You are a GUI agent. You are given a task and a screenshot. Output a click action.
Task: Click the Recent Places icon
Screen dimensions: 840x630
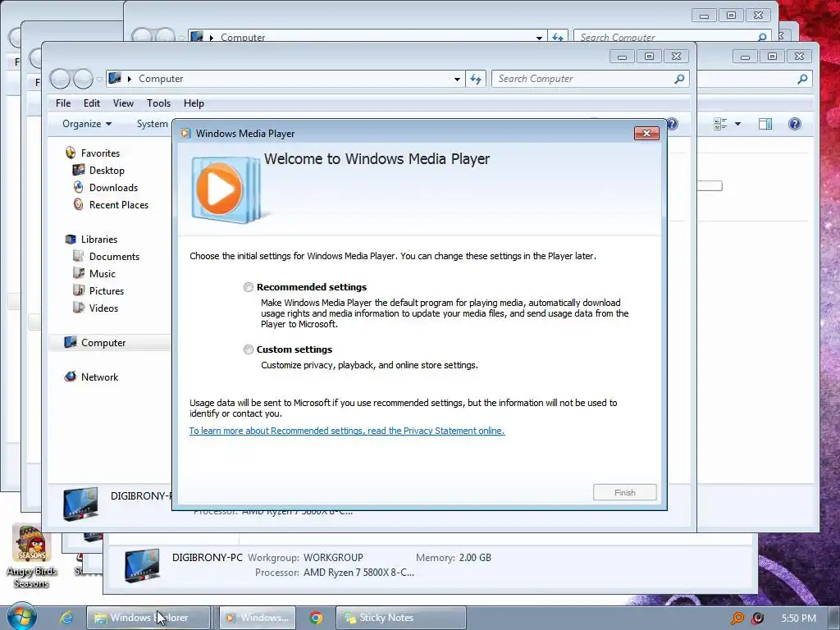pyautogui.click(x=79, y=204)
